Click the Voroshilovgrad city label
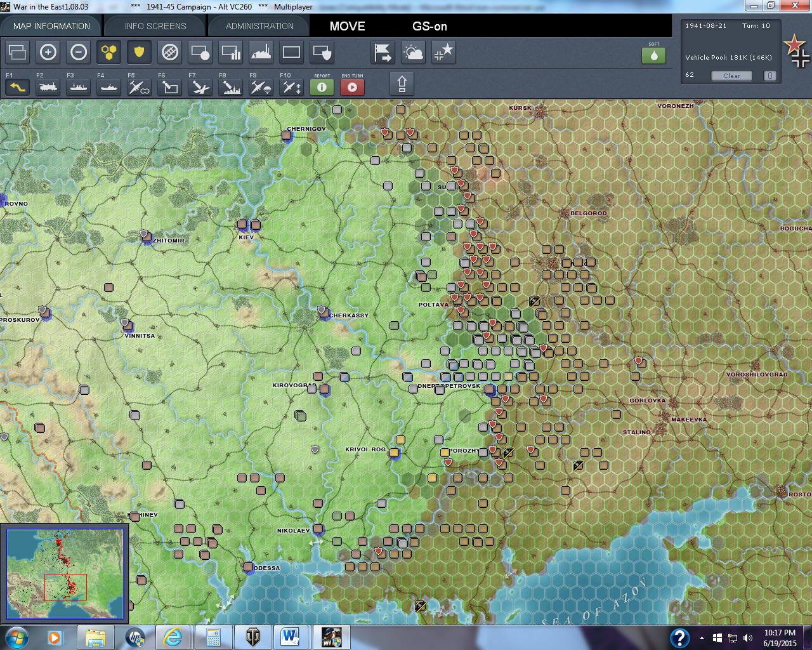812x650 pixels. click(757, 375)
